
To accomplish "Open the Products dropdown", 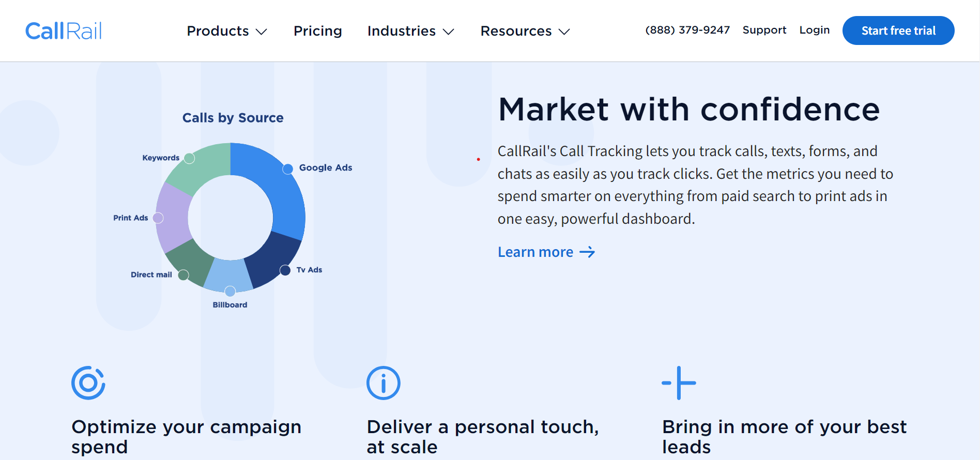I will [x=227, y=31].
